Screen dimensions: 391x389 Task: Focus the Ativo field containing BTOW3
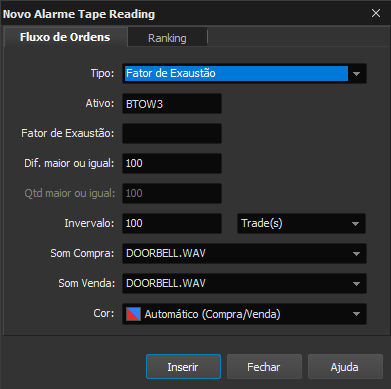(x=172, y=104)
